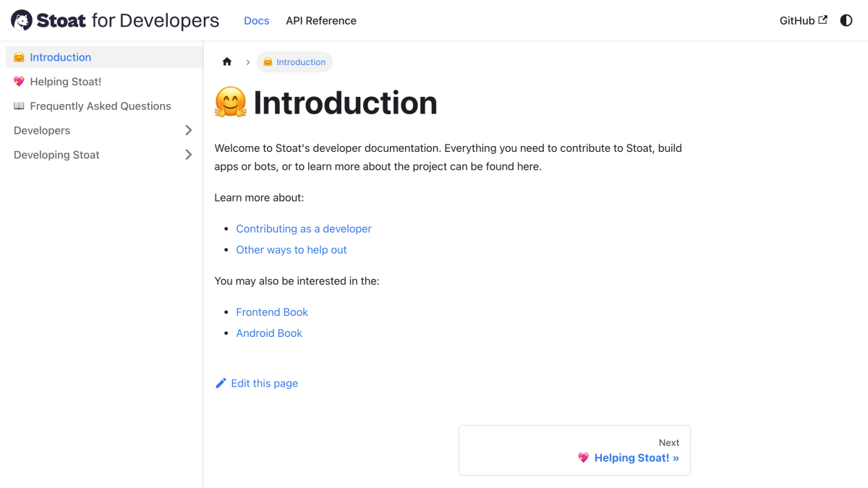Follow the Android Book link
This screenshot has height=488, width=868.
269,333
